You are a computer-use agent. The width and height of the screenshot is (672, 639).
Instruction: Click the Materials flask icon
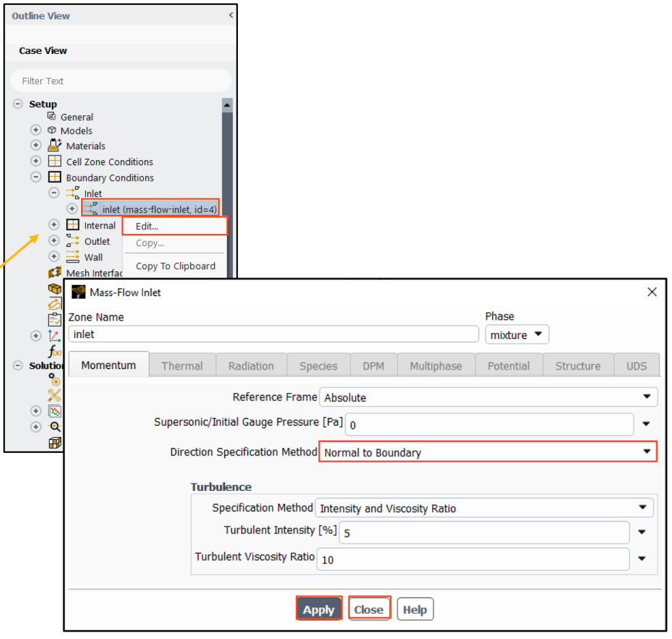click(55, 145)
